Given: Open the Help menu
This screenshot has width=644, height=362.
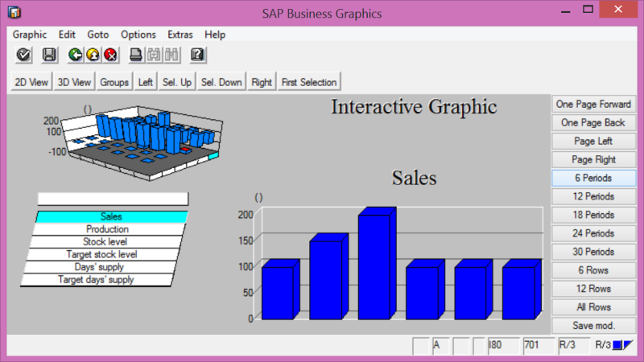Looking at the screenshot, I should point(215,35).
